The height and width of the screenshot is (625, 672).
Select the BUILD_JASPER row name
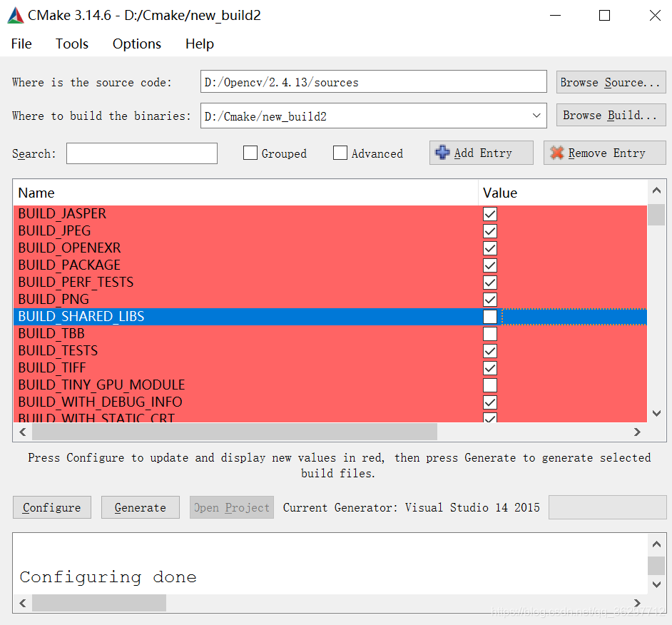point(62,213)
